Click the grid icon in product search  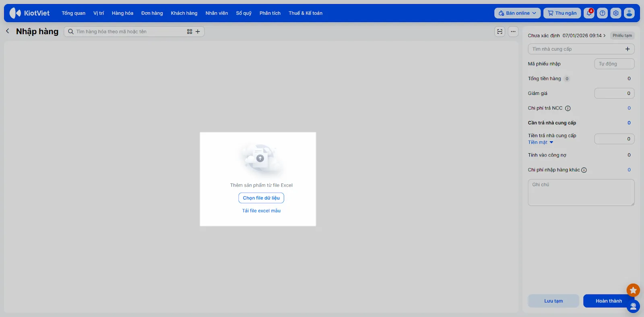(x=190, y=31)
